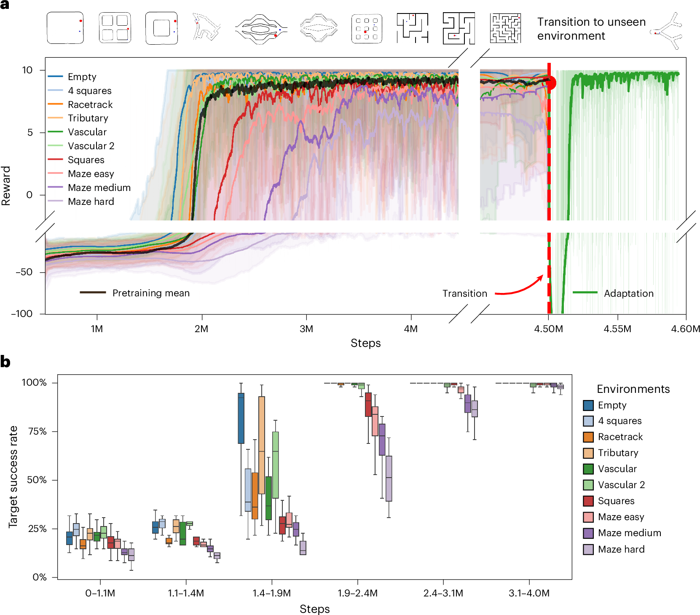The height and width of the screenshot is (615, 700).
Task: Select the 3.1–4.0M steps axis label
Action: [x=529, y=594]
